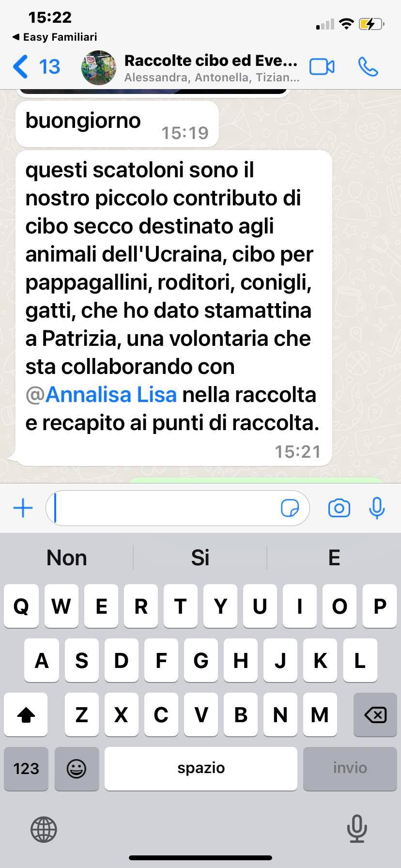Choose the "Si" word suggestion
The image size is (401, 868).
point(200,558)
